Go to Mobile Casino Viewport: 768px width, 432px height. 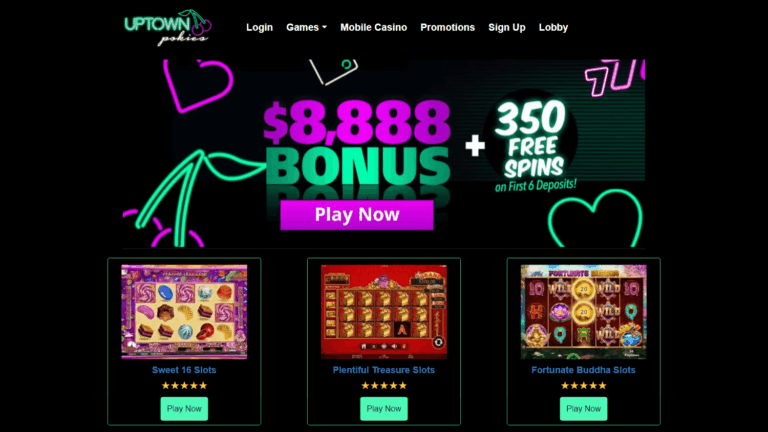[373, 27]
